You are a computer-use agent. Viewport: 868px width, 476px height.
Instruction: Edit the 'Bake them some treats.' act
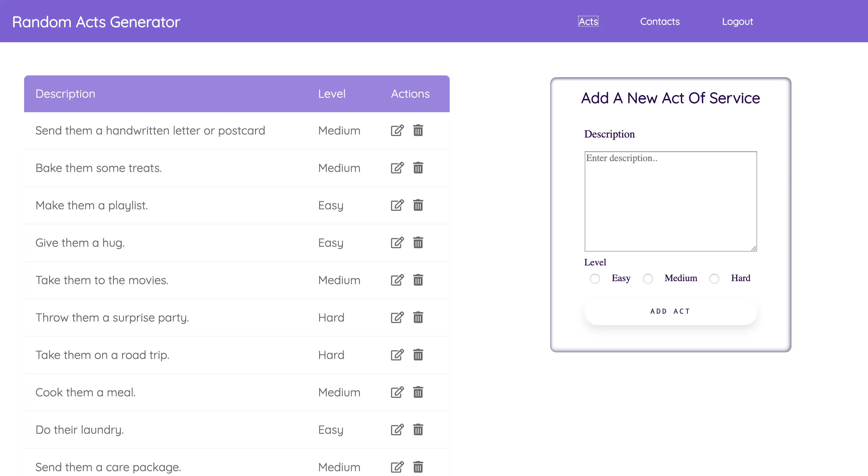click(397, 168)
